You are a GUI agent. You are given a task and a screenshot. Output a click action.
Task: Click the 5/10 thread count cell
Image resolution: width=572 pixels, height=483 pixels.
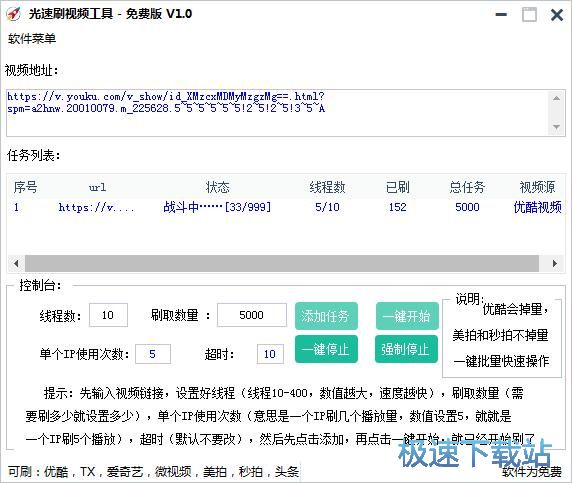pos(327,207)
